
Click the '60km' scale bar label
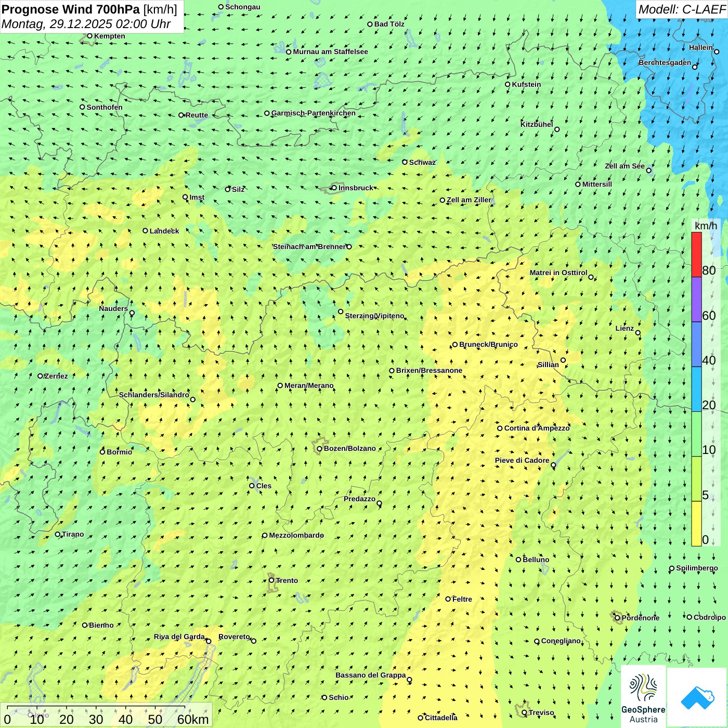193,719
